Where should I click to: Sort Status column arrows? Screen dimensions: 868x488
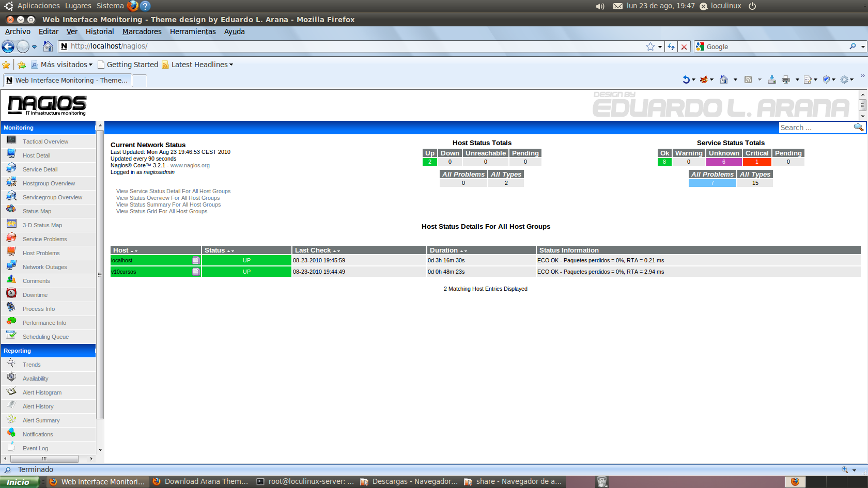pyautogui.click(x=230, y=250)
